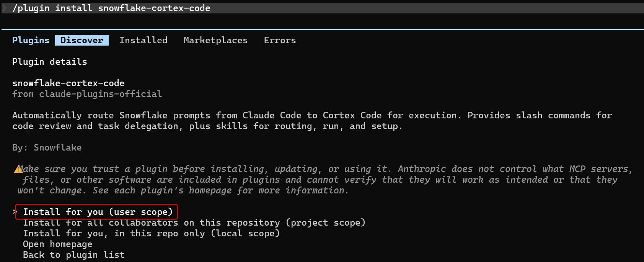Go Back to plugin list

tap(74, 255)
